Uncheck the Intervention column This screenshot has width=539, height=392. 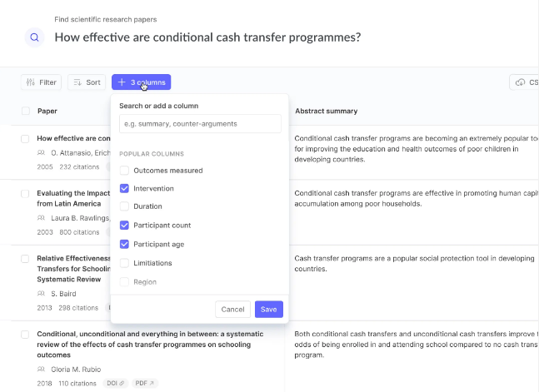tap(125, 189)
